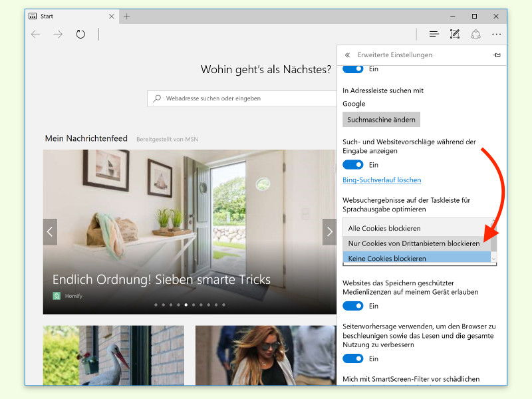Viewport: 532px width, 399px height.
Task: Click the search magnifier icon
Action: click(x=157, y=98)
